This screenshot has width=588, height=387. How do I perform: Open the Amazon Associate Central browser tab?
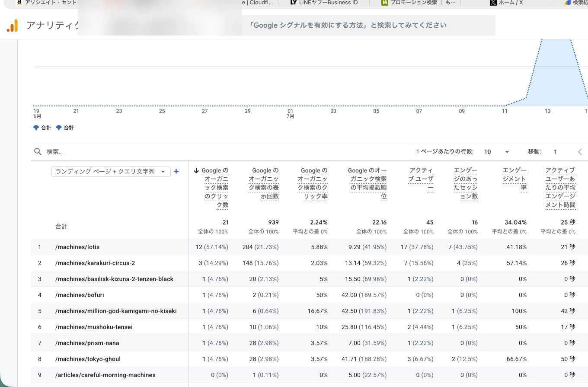(x=47, y=3)
